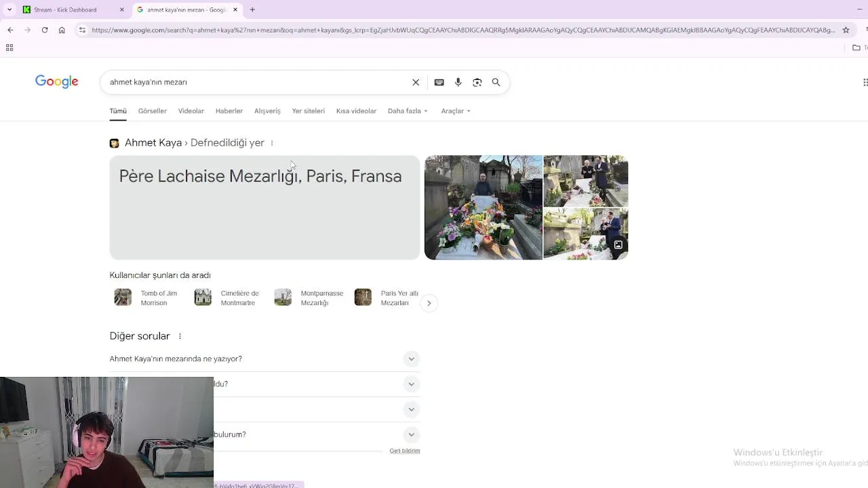The image size is (868, 488).
Task: Focus the Google search input field
Action: (258, 82)
